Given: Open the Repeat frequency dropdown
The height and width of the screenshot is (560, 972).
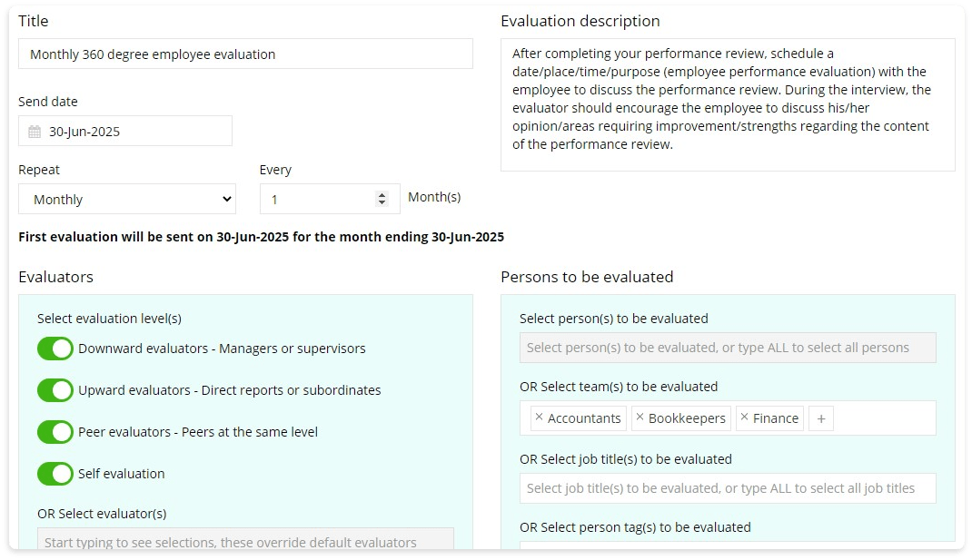Looking at the screenshot, I should 126,198.
